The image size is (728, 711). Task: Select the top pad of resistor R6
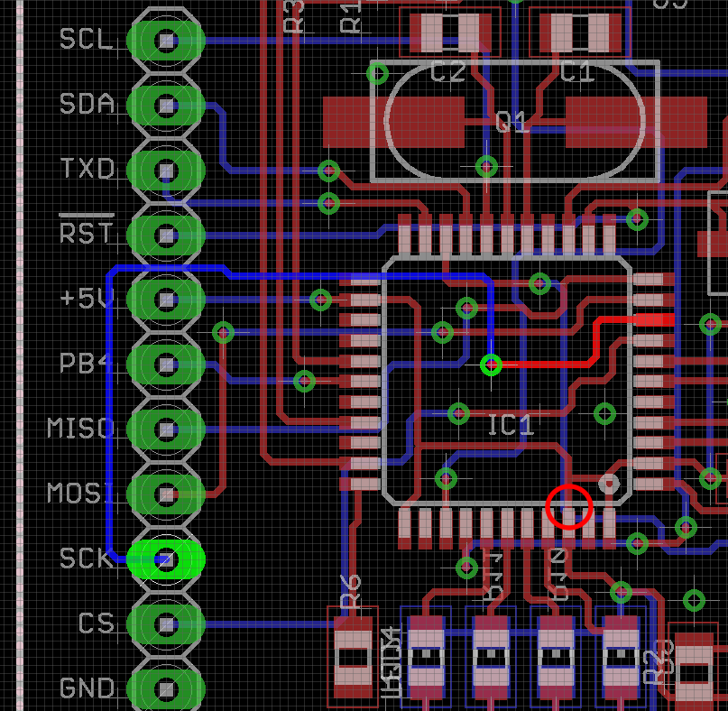(354, 633)
